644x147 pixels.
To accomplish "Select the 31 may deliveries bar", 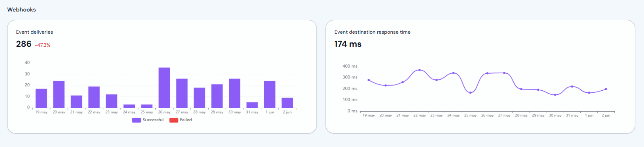I will (252, 105).
